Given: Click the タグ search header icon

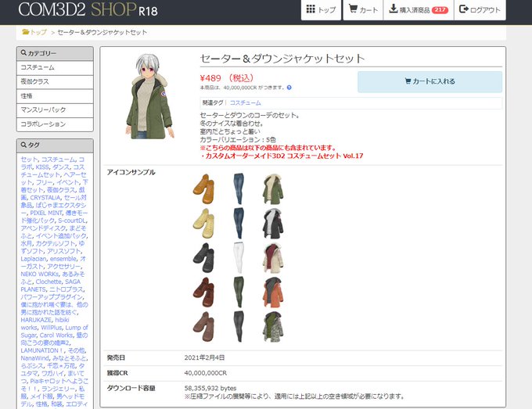Looking at the screenshot, I should tap(23, 145).
